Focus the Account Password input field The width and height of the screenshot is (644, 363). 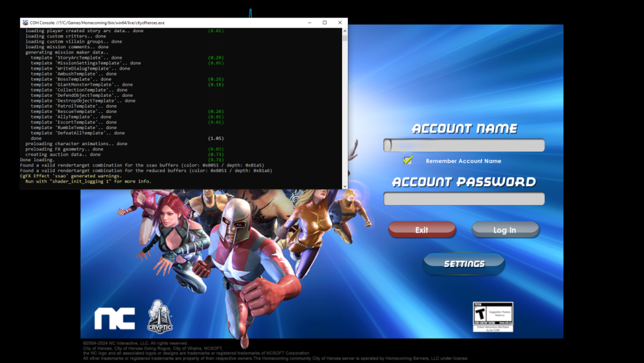464,199
